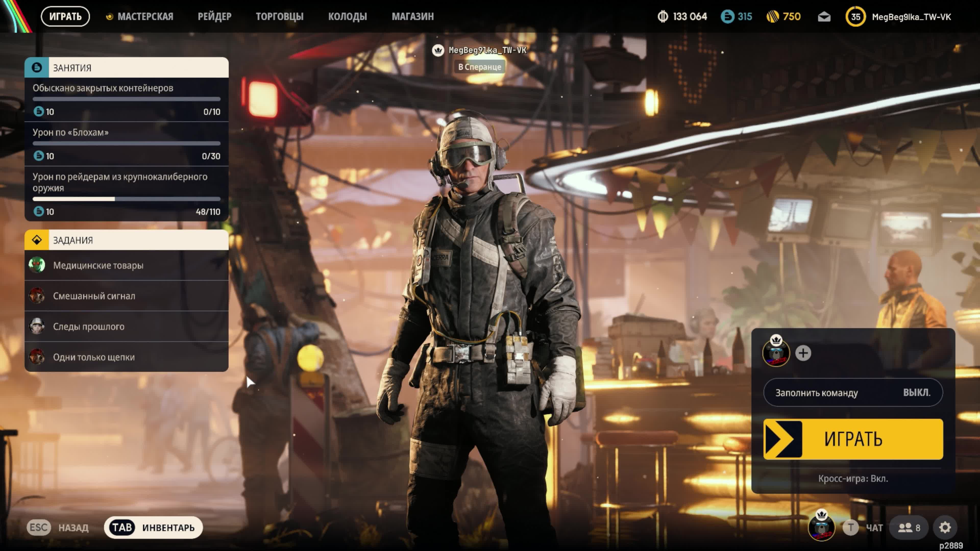
Task: Open the Торговцы tab
Action: 280,17
